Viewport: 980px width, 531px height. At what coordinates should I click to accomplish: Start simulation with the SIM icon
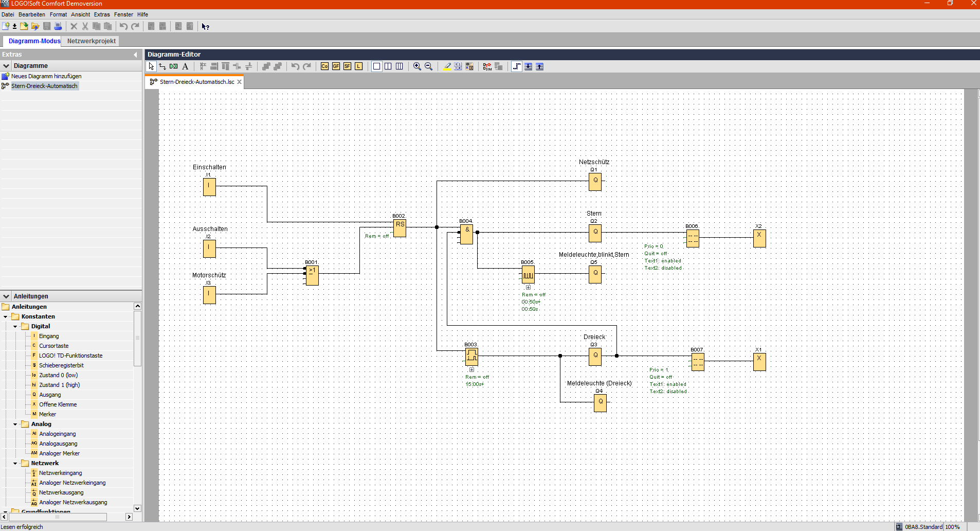(487, 66)
